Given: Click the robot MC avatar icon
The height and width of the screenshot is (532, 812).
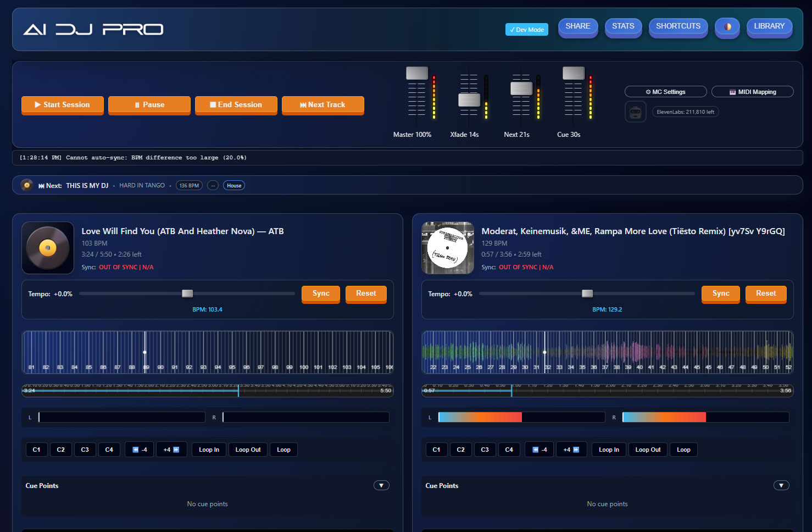Looking at the screenshot, I should pos(635,112).
